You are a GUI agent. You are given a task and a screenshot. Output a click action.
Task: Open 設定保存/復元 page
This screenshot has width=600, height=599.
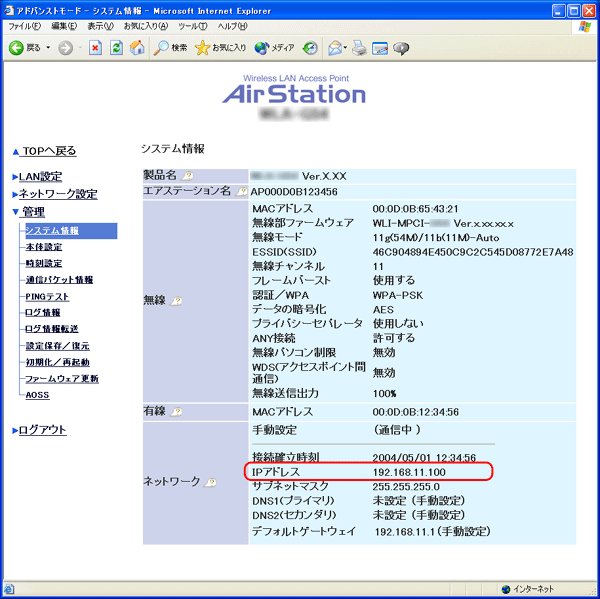coord(57,346)
